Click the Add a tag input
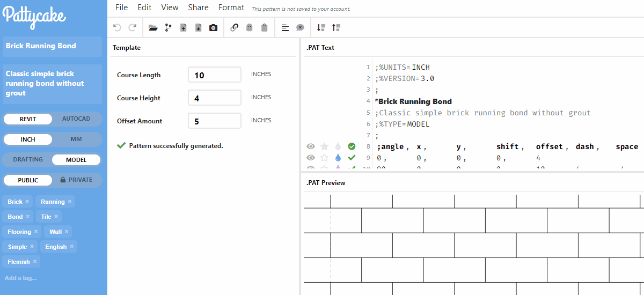Screen dimensions: 644x295 [21, 278]
